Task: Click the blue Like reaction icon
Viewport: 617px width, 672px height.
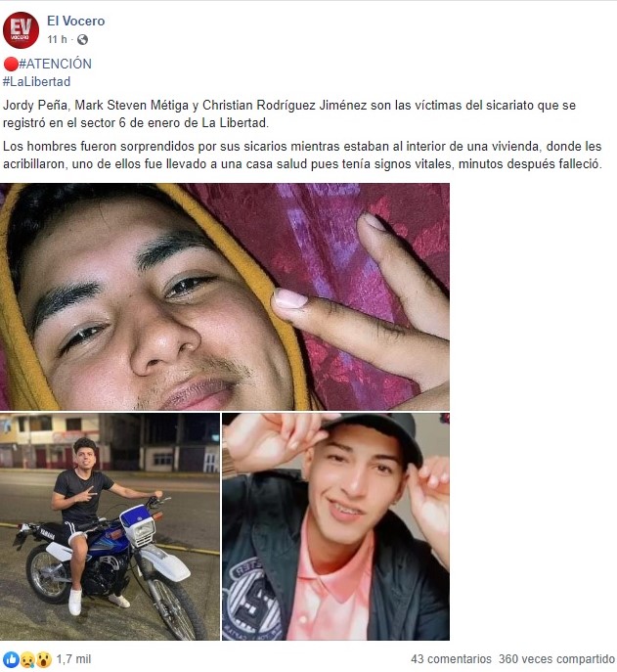Action: pyautogui.click(x=11, y=659)
